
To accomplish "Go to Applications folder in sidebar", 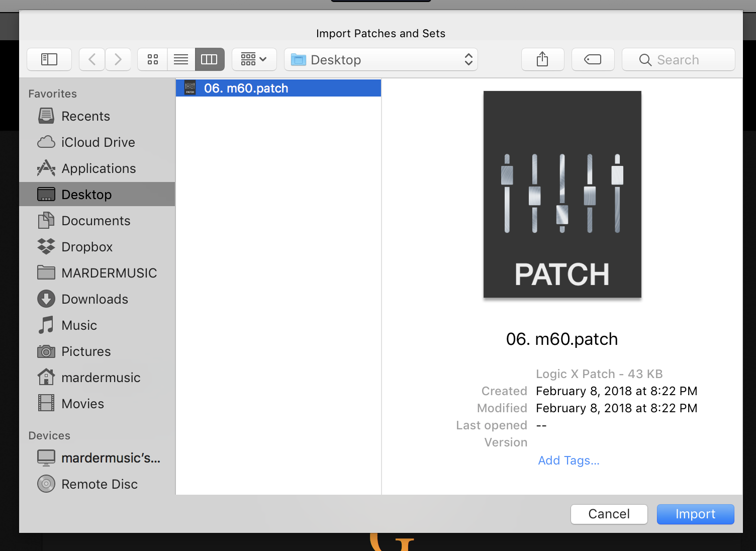I will (99, 168).
